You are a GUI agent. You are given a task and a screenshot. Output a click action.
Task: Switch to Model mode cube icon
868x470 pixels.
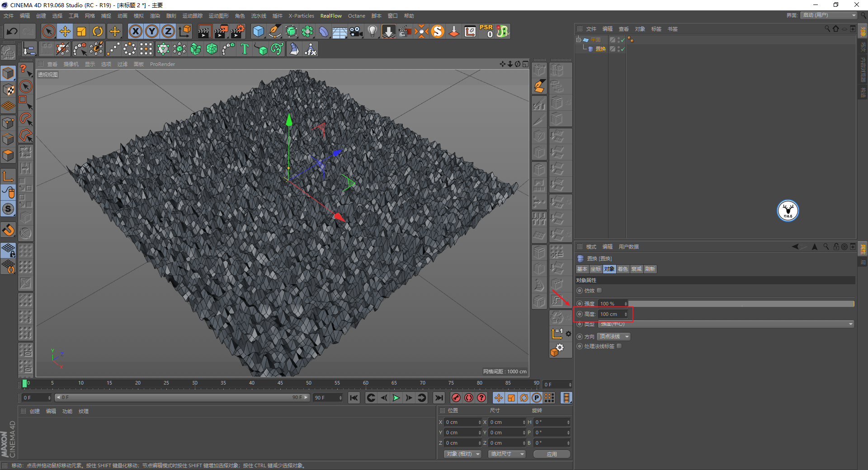(x=8, y=73)
